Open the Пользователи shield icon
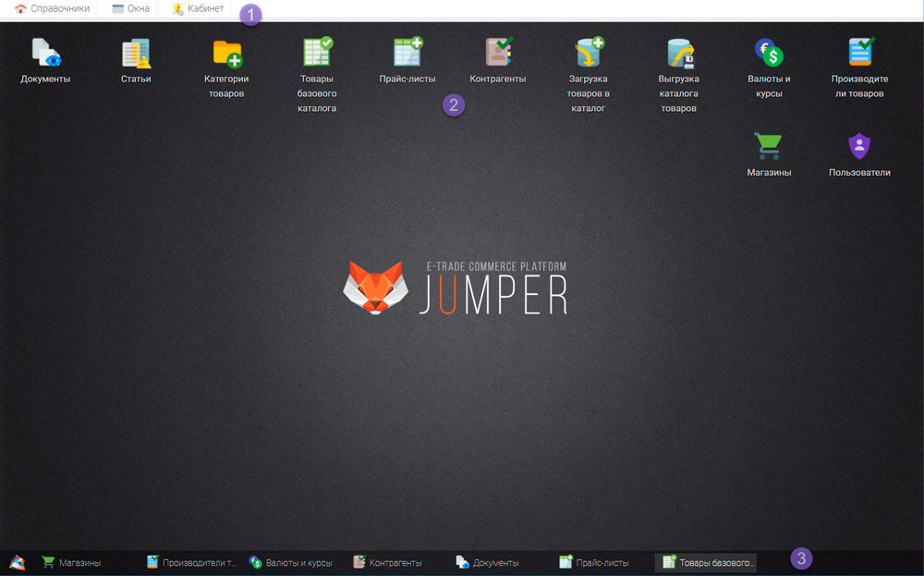The width and height of the screenshot is (924, 576). pos(859,147)
